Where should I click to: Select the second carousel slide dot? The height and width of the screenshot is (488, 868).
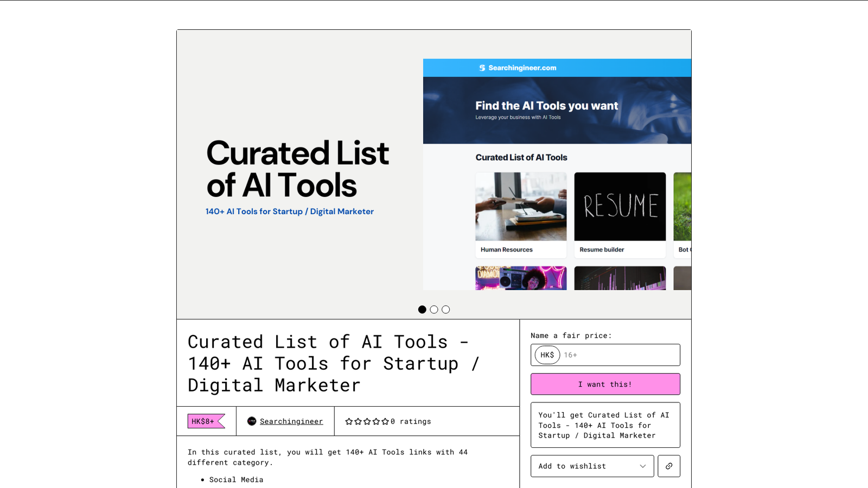434,310
